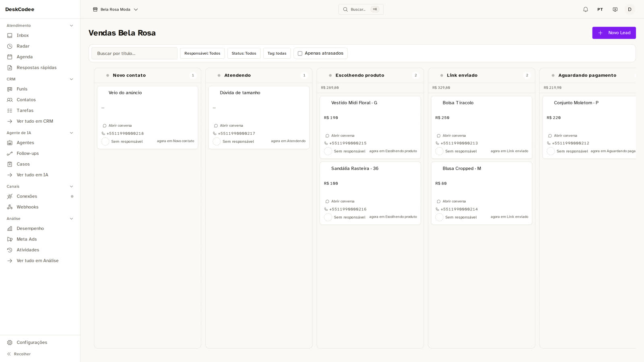Click the Recolher sidebar button
The image size is (644, 362).
[19, 354]
